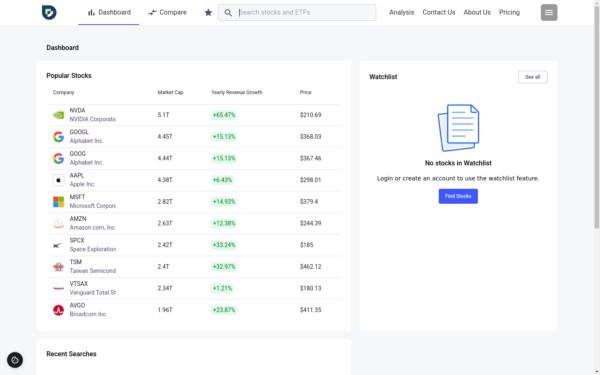This screenshot has height=375, width=600.
Task: Click the Price column header
Action: coord(305,92)
